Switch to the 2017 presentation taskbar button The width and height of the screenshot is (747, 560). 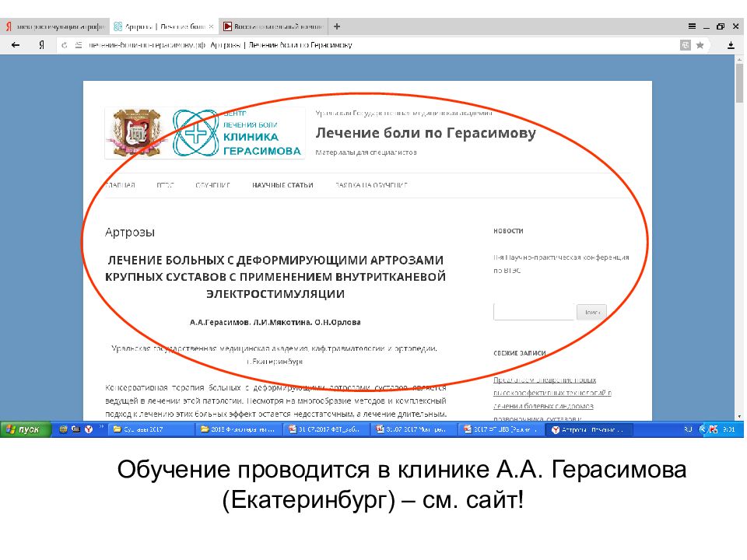502,429
